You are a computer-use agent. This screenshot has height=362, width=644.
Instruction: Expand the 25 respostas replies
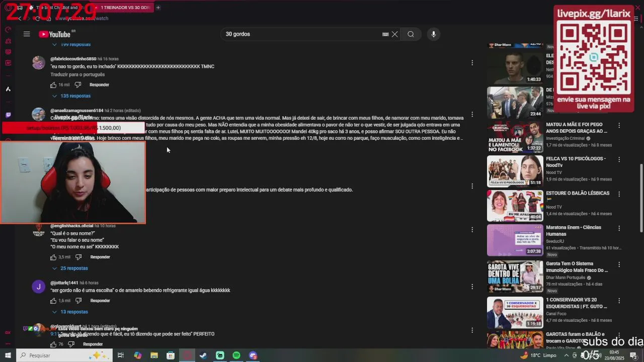70,268
